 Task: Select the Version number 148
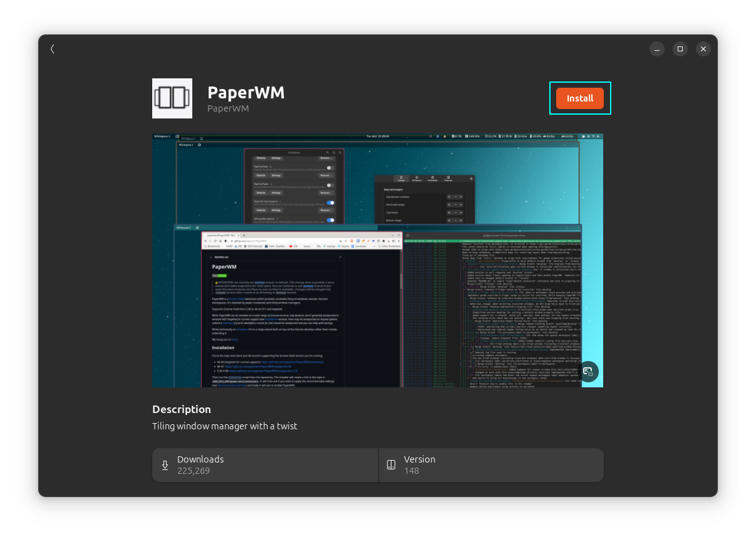tap(412, 471)
